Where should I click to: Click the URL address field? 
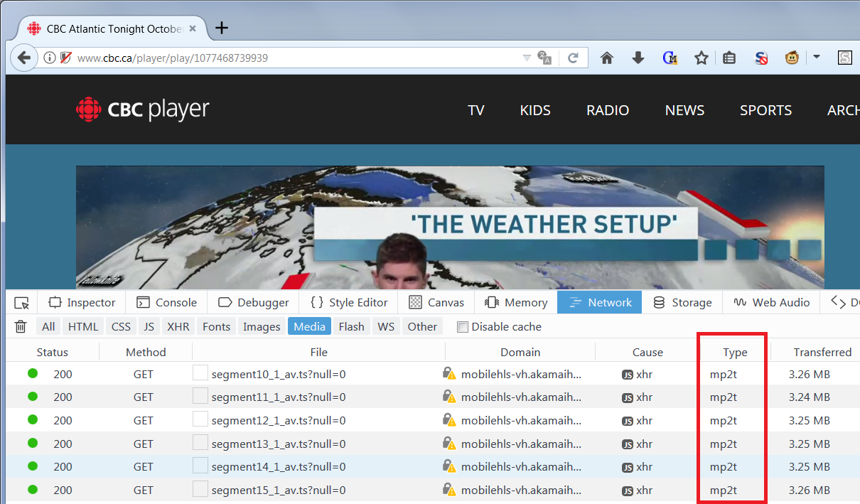click(299, 58)
